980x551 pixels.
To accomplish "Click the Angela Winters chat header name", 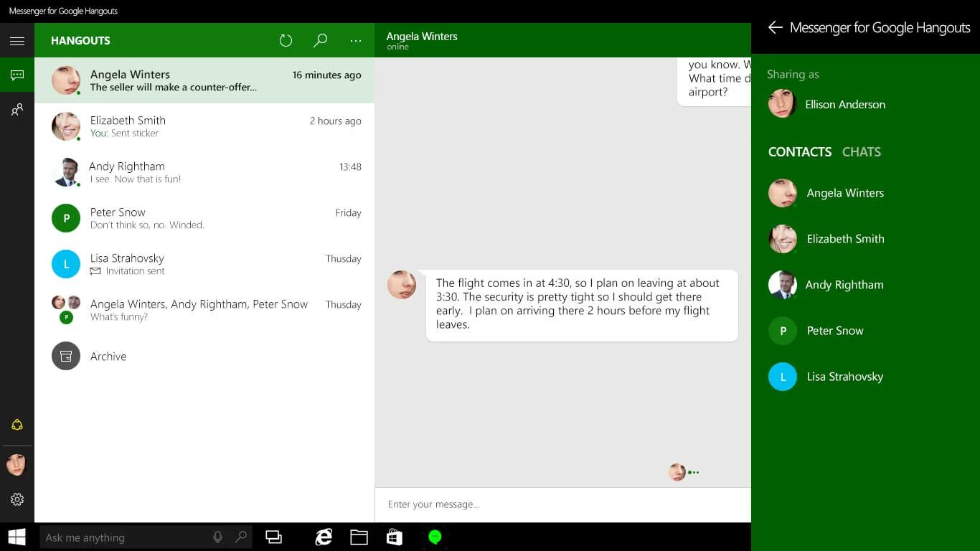I will (422, 37).
